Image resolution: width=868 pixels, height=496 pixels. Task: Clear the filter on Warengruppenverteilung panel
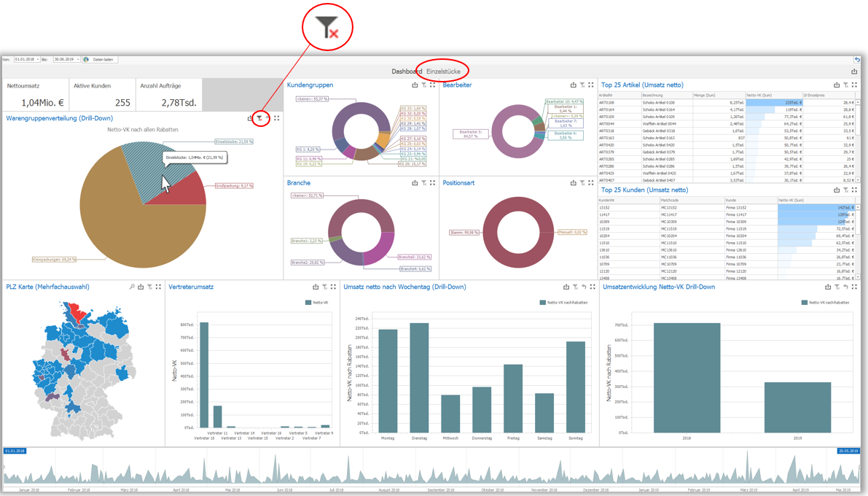pos(259,118)
